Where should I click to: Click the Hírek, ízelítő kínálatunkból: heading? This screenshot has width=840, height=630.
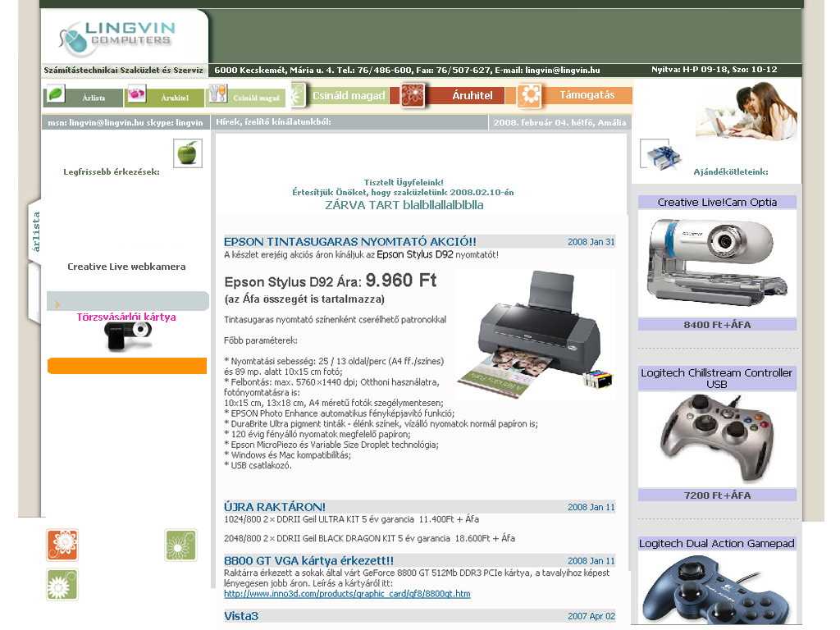[273, 122]
